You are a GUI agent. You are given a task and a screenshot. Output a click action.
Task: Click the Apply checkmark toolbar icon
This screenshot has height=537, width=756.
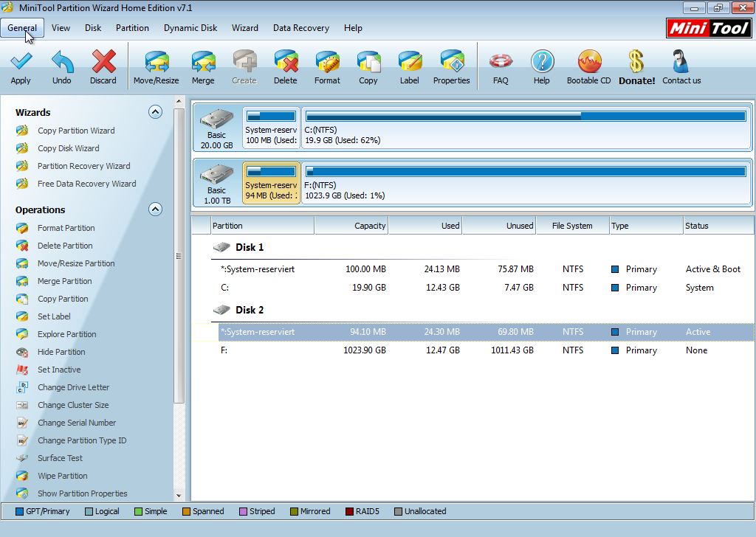(21, 66)
